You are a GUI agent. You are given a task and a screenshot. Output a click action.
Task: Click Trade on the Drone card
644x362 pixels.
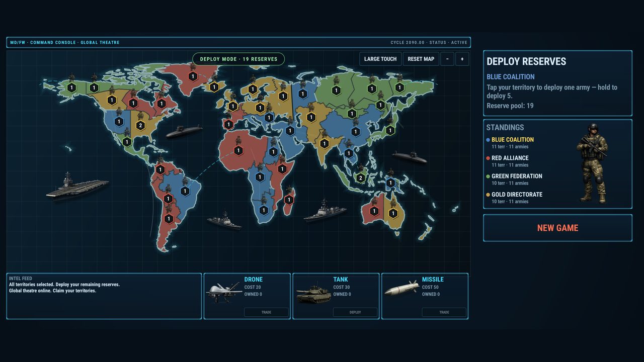point(266,312)
